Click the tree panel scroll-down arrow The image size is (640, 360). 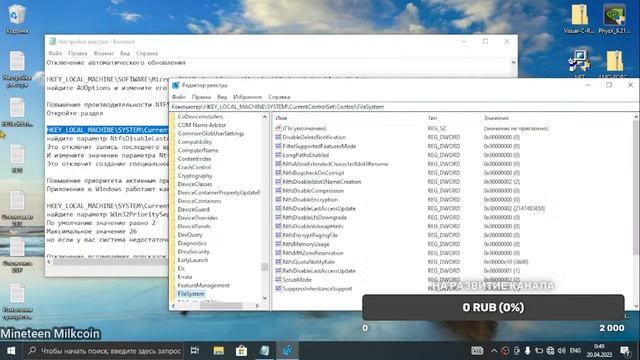[265, 298]
